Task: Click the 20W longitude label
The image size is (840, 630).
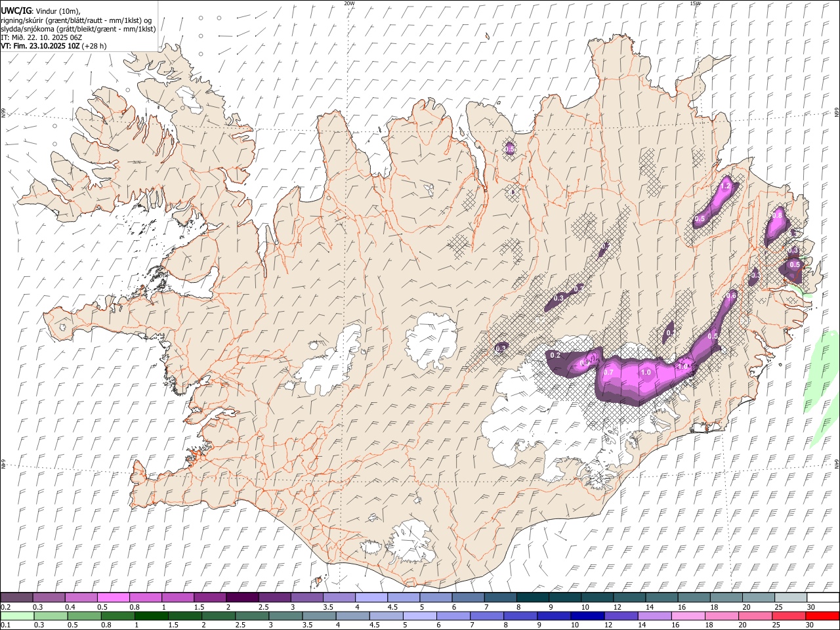Action: pyautogui.click(x=349, y=3)
